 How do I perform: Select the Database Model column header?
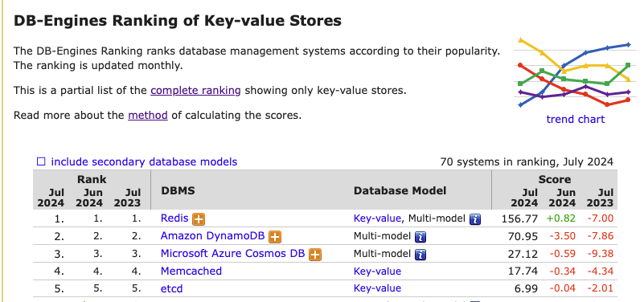coord(400,191)
